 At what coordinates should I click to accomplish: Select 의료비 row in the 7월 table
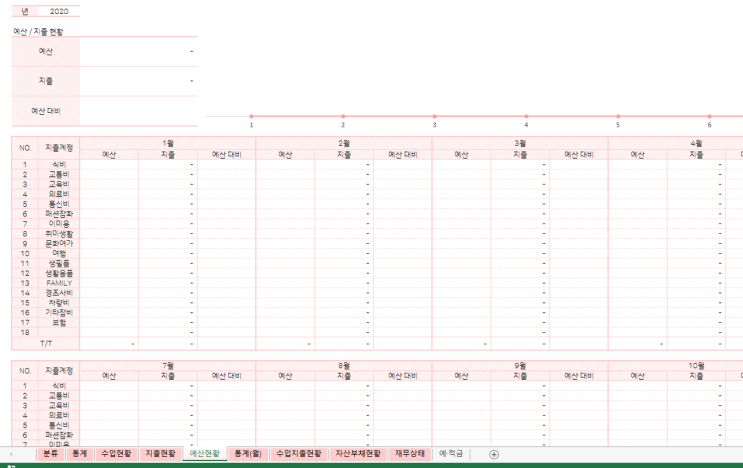pyautogui.click(x=59, y=415)
